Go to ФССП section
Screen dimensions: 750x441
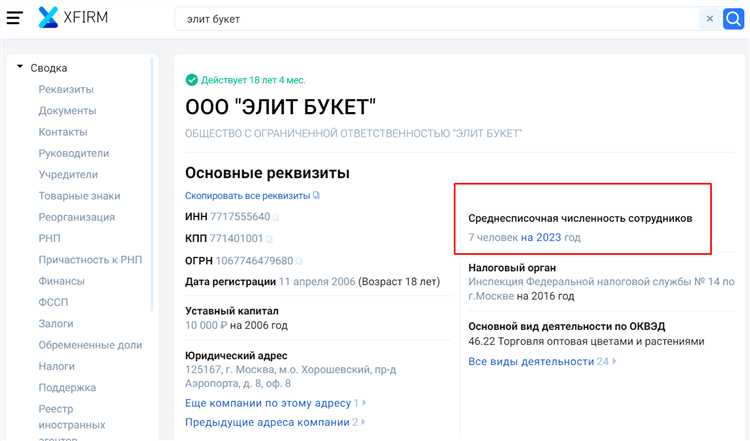53,302
